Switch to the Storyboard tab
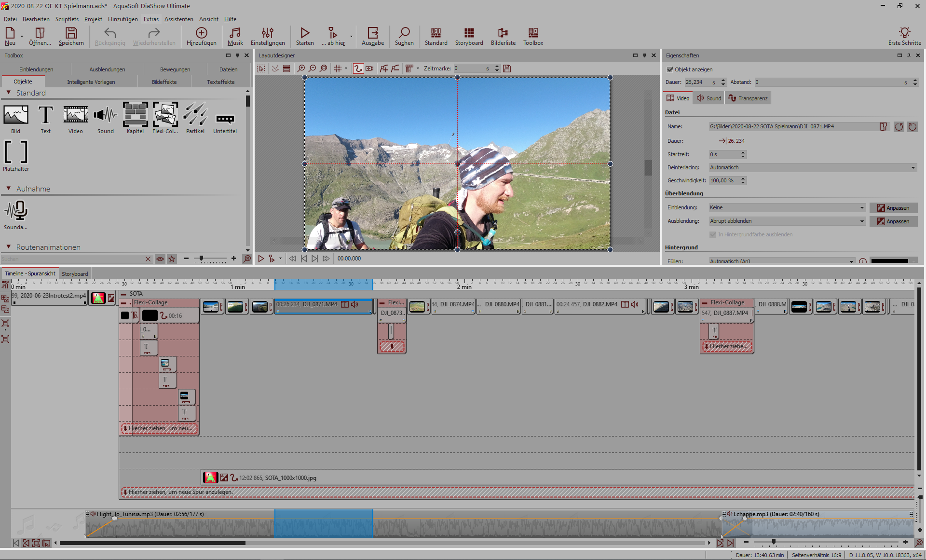Image resolution: width=926 pixels, height=560 pixels. point(75,274)
